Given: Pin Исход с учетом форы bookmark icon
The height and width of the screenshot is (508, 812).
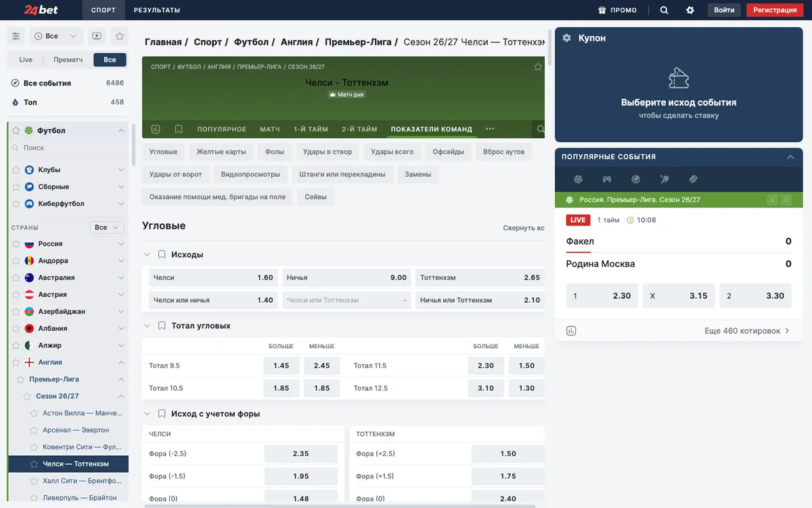Looking at the screenshot, I should tap(162, 414).
